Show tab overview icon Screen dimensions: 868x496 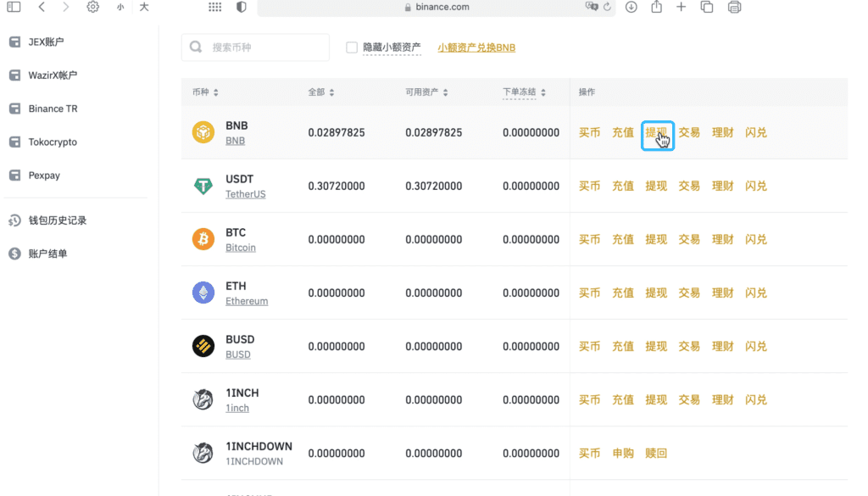click(x=707, y=7)
